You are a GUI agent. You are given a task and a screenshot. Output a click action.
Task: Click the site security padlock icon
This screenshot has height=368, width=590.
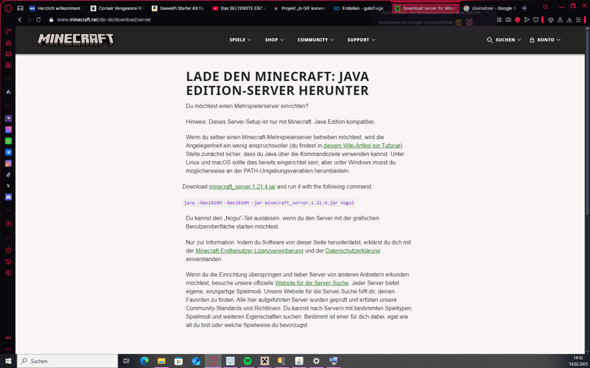51,20
